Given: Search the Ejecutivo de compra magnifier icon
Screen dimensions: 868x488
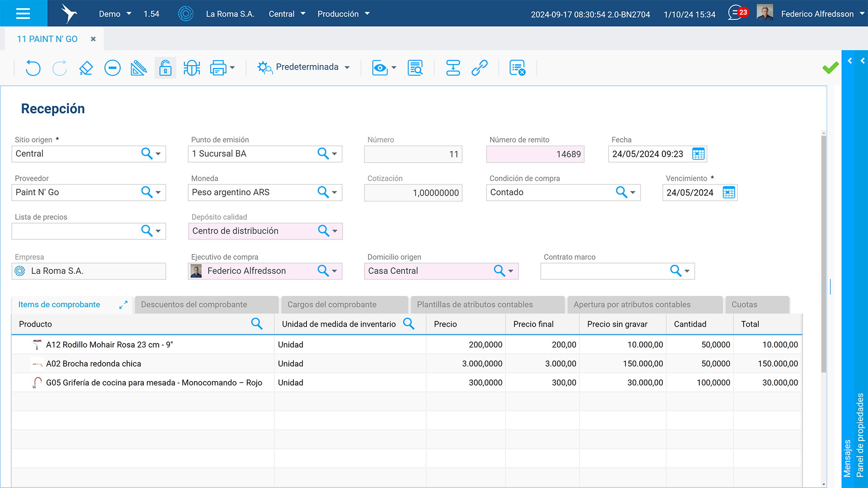Looking at the screenshot, I should pos(323,271).
